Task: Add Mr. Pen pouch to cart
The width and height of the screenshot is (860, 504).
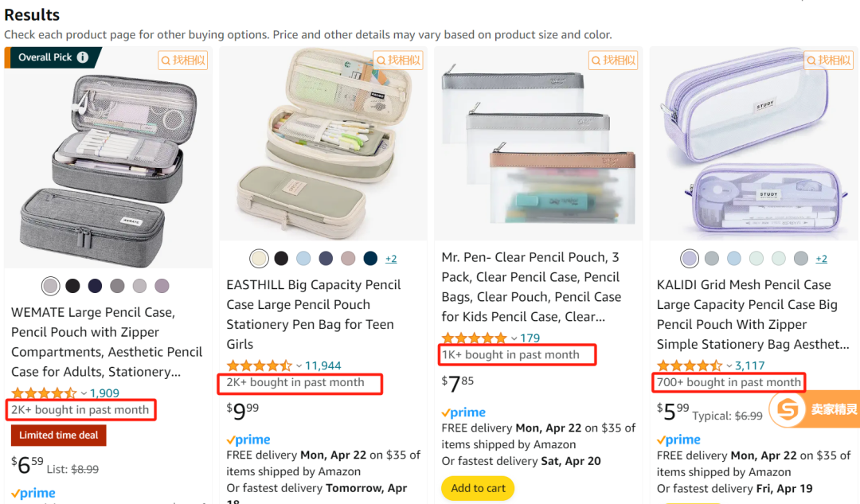Action: (478, 488)
